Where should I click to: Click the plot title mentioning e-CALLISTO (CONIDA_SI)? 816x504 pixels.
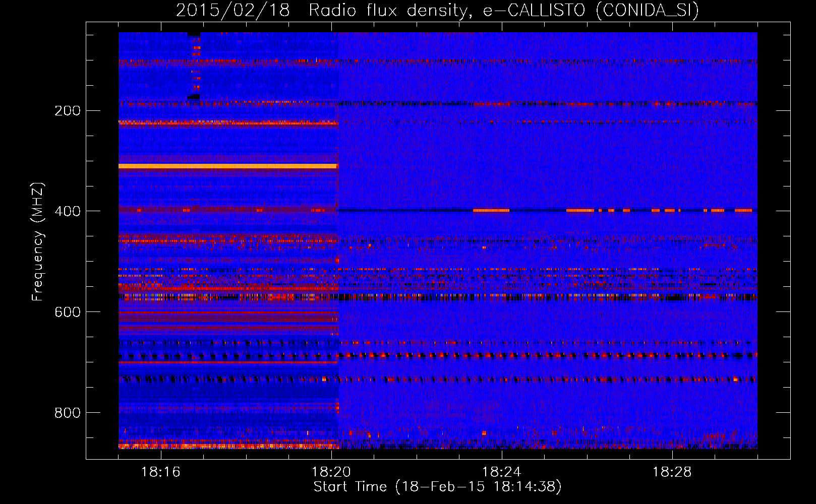tap(437, 11)
